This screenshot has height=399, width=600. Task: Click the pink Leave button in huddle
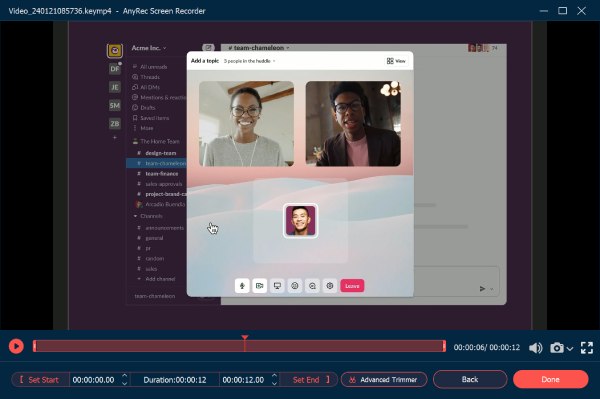(x=352, y=286)
